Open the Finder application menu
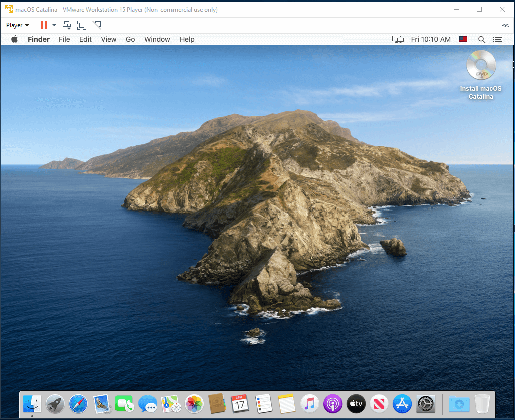This screenshot has height=420, width=515. [x=39, y=39]
